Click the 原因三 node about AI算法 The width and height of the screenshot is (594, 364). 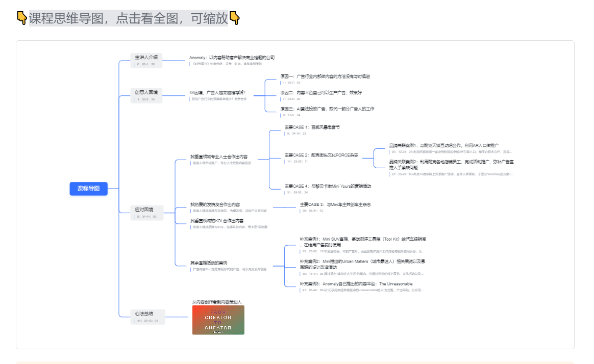pos(327,109)
